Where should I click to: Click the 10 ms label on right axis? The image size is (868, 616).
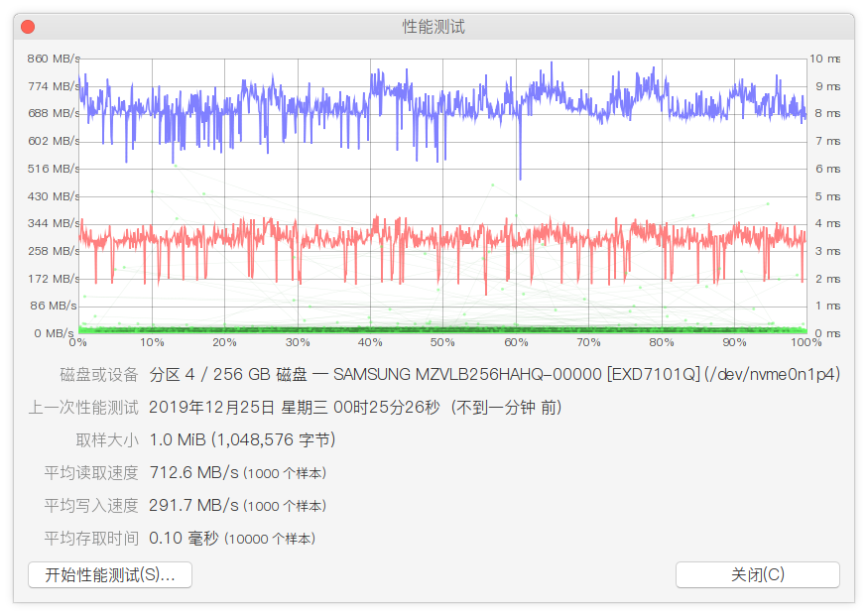827,59
